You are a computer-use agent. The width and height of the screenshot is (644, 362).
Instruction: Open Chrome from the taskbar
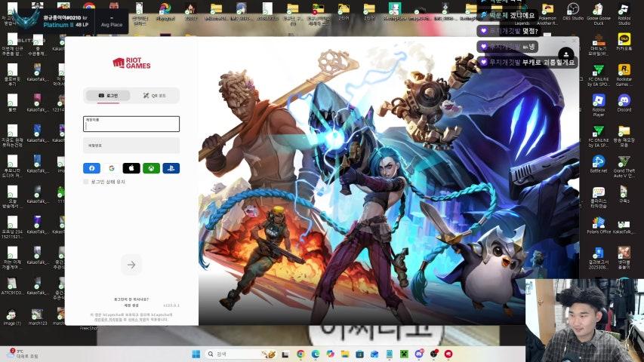[x=300, y=354]
